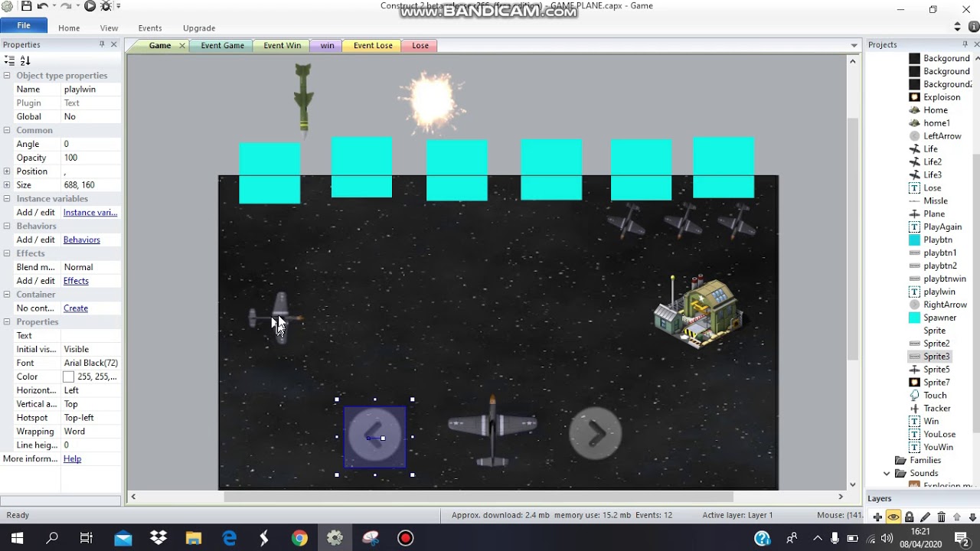Open the Behaviors link

(x=81, y=240)
